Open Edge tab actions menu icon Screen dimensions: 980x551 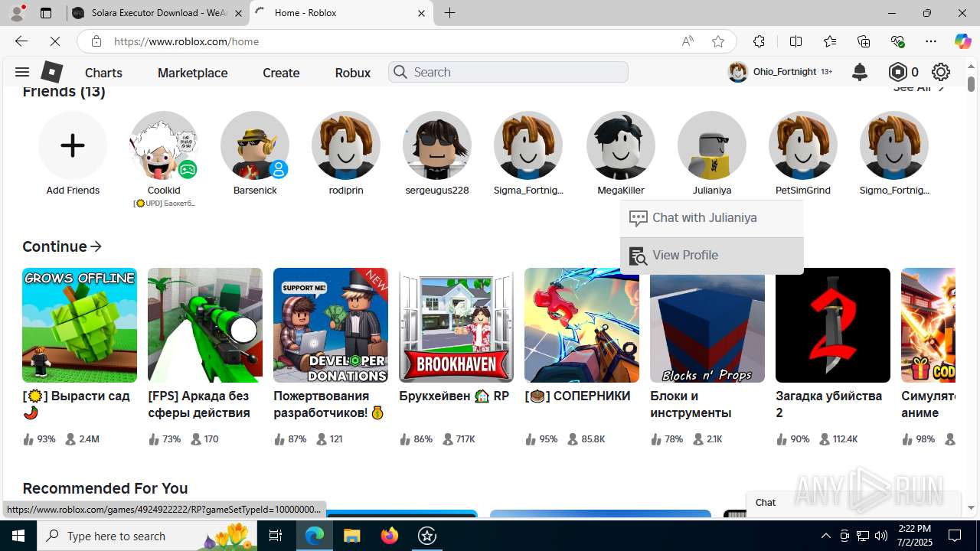(x=46, y=13)
